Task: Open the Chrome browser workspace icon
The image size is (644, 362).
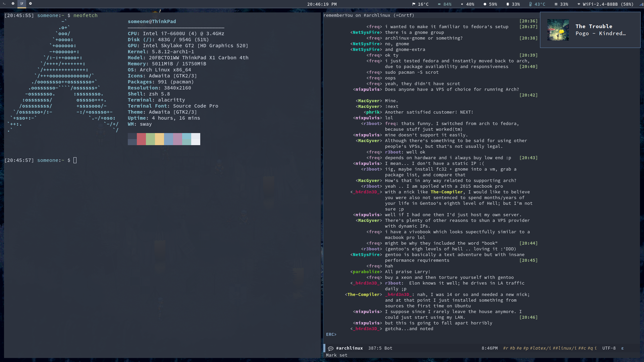Action: 13,4
